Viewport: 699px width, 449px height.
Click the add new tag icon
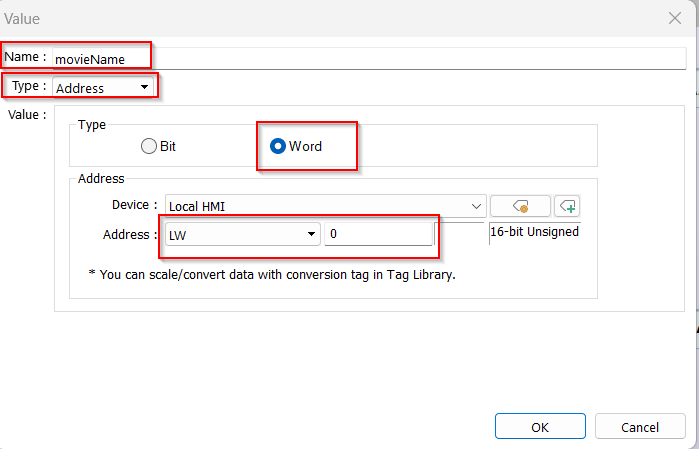[x=567, y=206]
